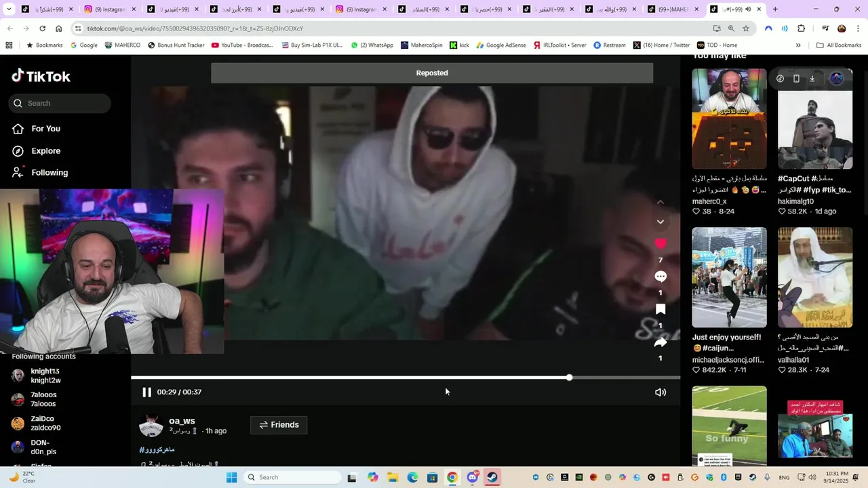Open the All Bookmarks folder

[839, 45]
